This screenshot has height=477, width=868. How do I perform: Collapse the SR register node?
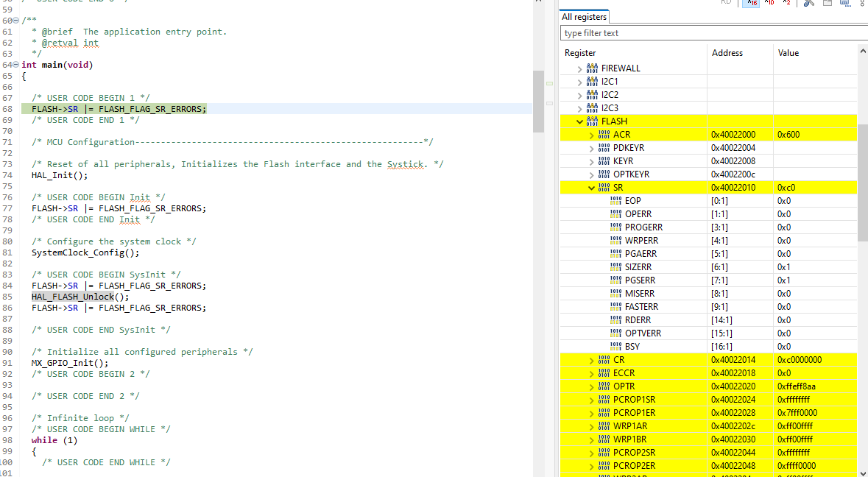tap(591, 188)
